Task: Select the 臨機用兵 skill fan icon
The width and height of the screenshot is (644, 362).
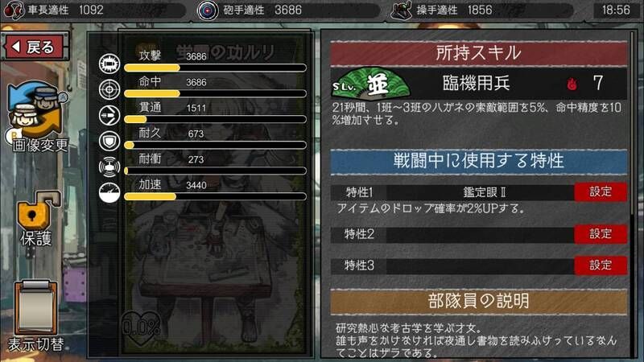Action: tap(370, 84)
